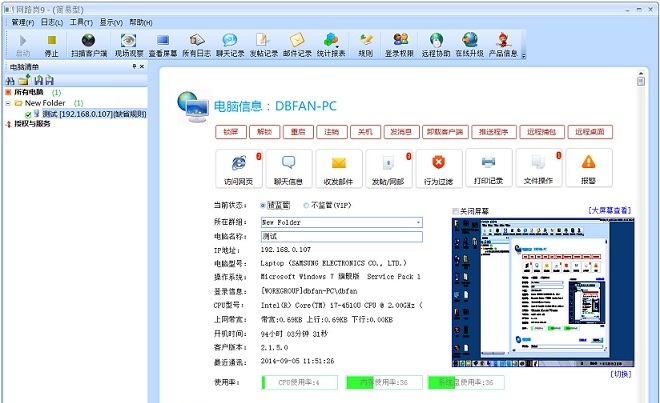
Task: Expand the toolbar overflow arrow
Action: [521, 55]
